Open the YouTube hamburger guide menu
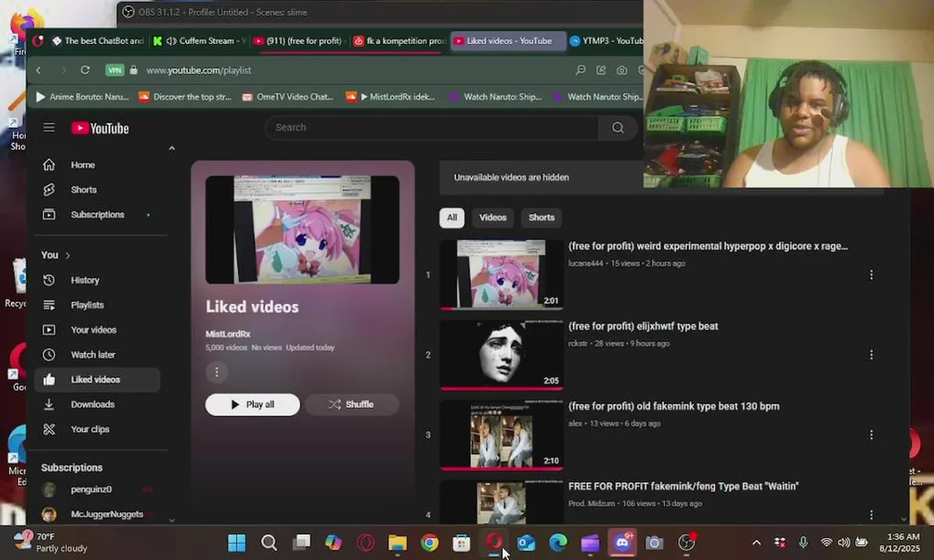The height and width of the screenshot is (560, 934). (49, 128)
